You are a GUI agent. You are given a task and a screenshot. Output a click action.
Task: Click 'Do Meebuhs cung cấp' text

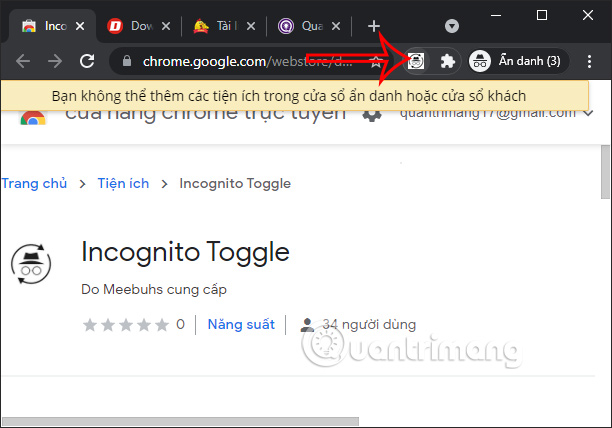click(x=154, y=289)
